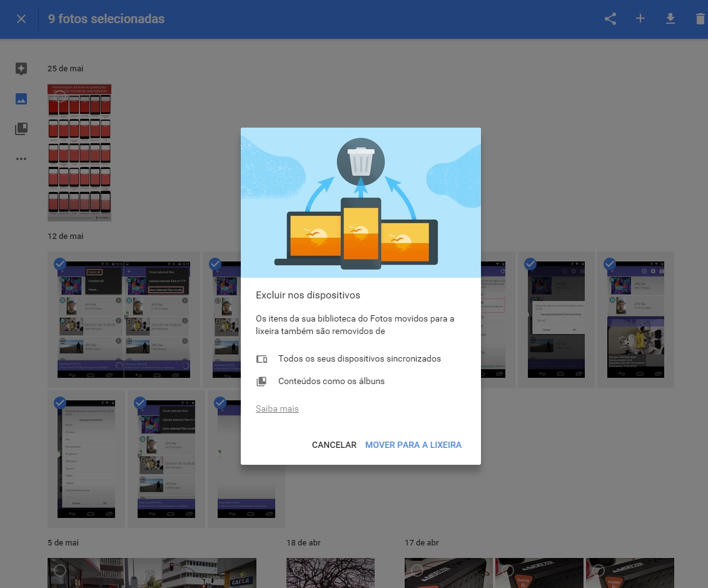Image resolution: width=708 pixels, height=588 pixels.
Task: Click MOVER PARA A LIXEIRA to confirm deletion
Action: 413,445
